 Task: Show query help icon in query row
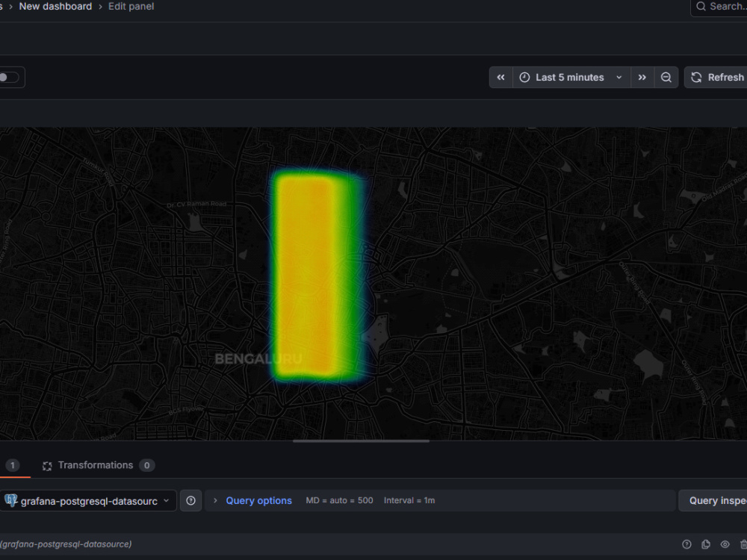coord(686,544)
